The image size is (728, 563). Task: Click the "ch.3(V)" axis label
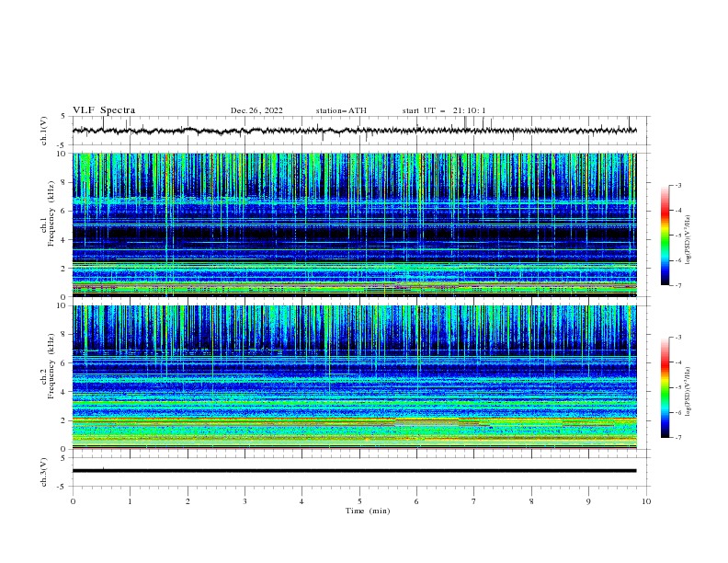click(44, 472)
